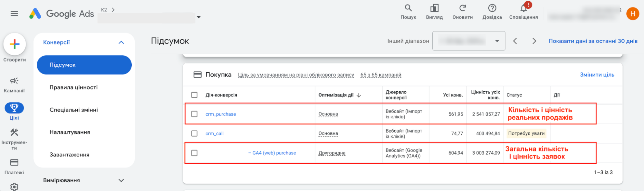Open Правила цінності menu item
This screenshot has height=191, width=644.
click(73, 87)
